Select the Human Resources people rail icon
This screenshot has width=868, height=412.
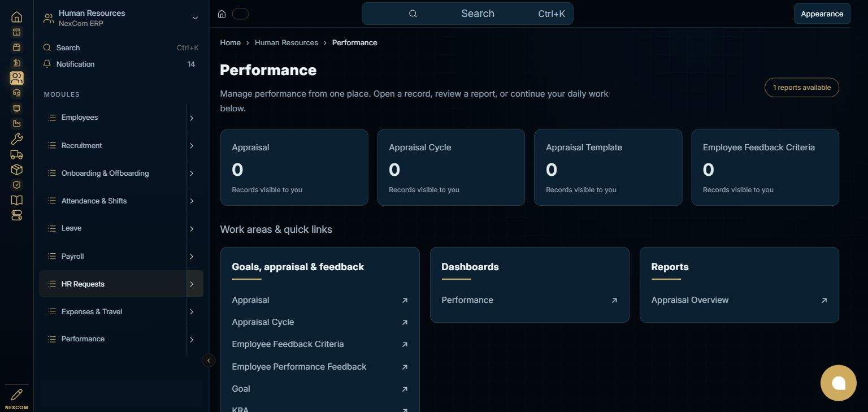(16, 78)
